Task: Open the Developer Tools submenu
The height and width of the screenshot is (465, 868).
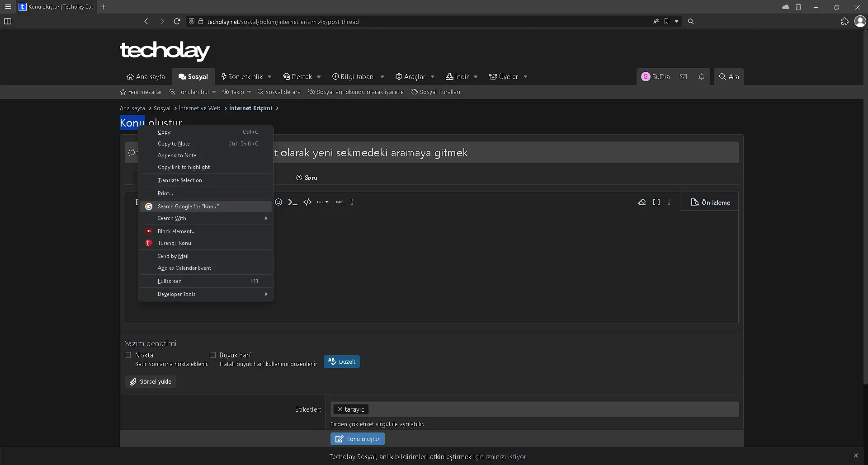Action: pos(206,294)
